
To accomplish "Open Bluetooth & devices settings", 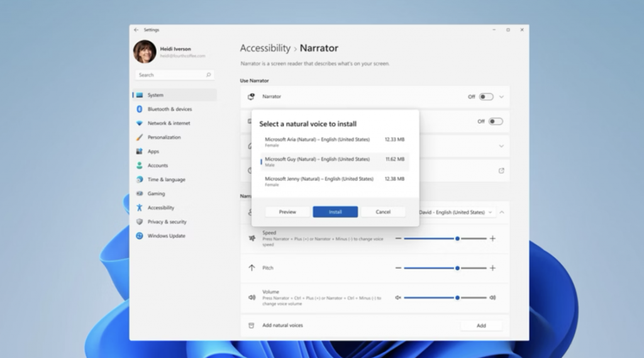I will coord(175,109).
